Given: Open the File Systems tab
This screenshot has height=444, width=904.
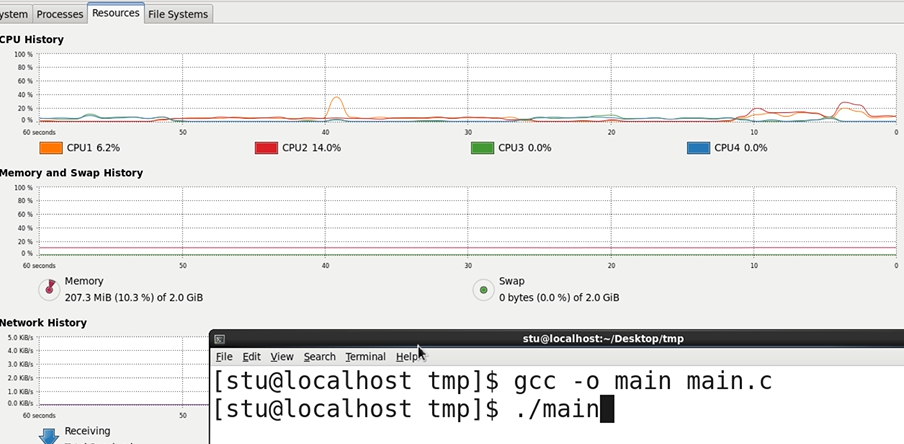Looking at the screenshot, I should click(x=178, y=14).
